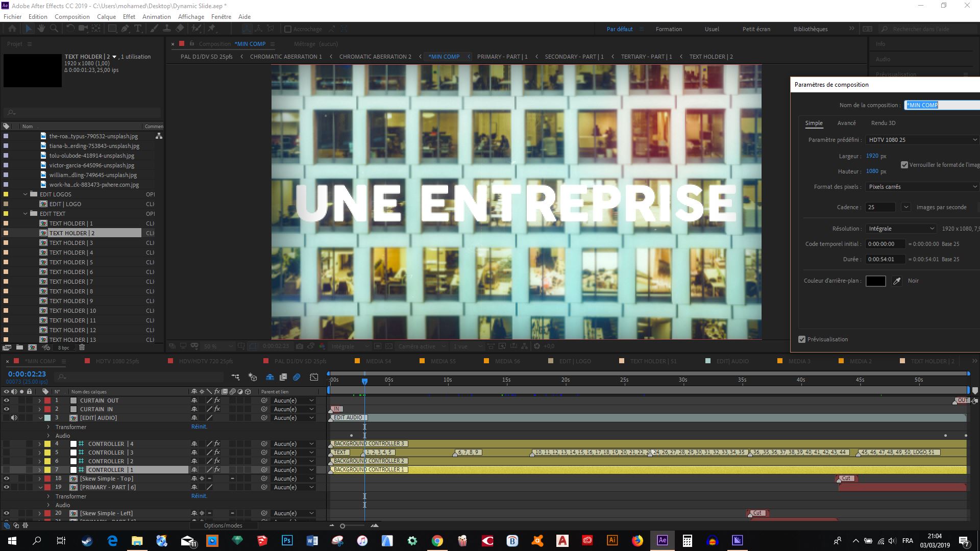Screen dimensions: 980x551
Task: Expand the CURTAIN OUT layer properties
Action: (40, 400)
